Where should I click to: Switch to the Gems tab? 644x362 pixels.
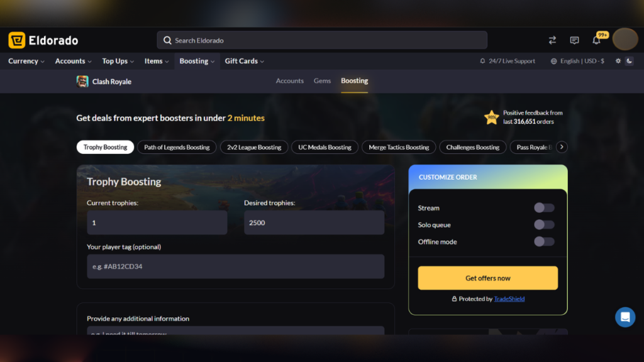322,81
